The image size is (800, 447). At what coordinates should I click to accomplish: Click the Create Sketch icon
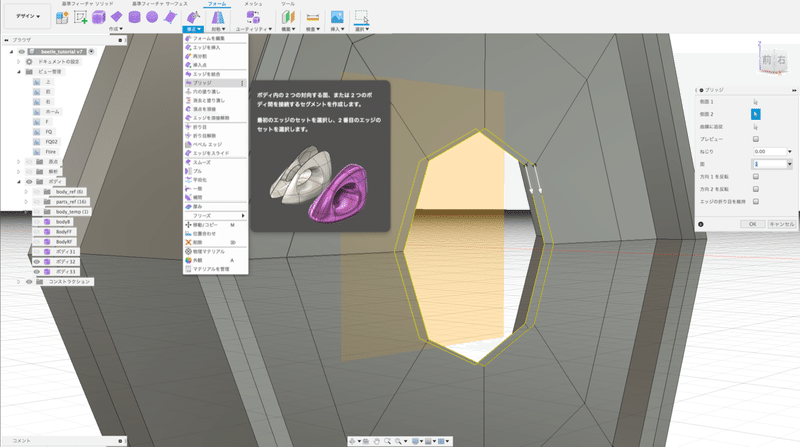pyautogui.click(x=81, y=17)
